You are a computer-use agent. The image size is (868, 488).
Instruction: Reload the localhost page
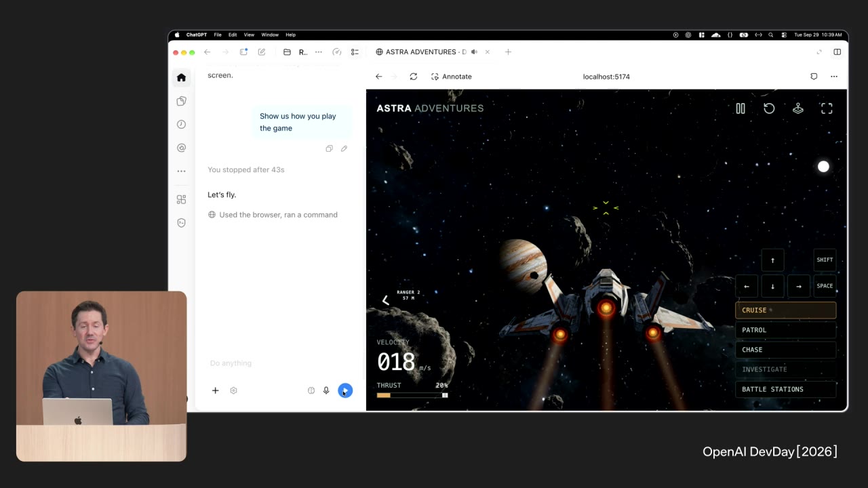tap(414, 77)
